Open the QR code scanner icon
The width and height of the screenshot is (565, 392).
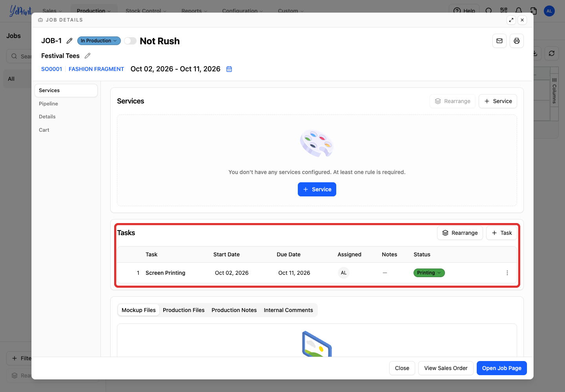(504, 11)
